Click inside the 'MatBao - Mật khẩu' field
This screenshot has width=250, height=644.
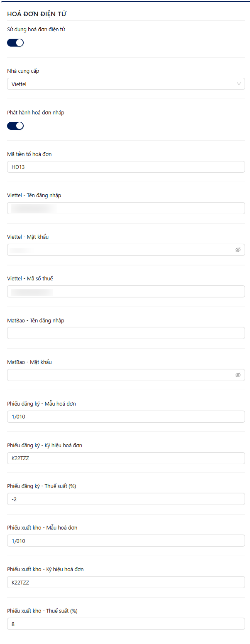[120, 375]
